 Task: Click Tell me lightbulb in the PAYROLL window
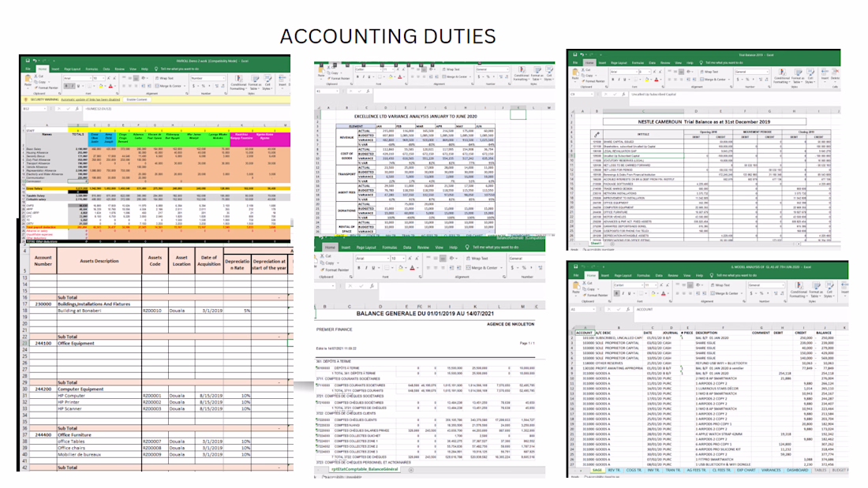click(156, 69)
